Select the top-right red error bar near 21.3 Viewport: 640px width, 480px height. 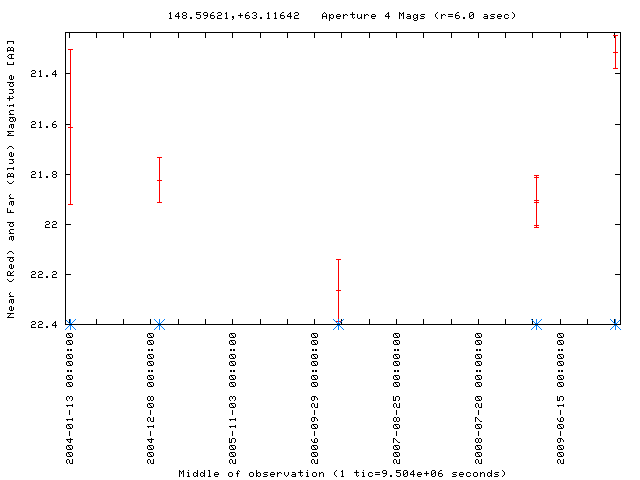[x=616, y=52]
